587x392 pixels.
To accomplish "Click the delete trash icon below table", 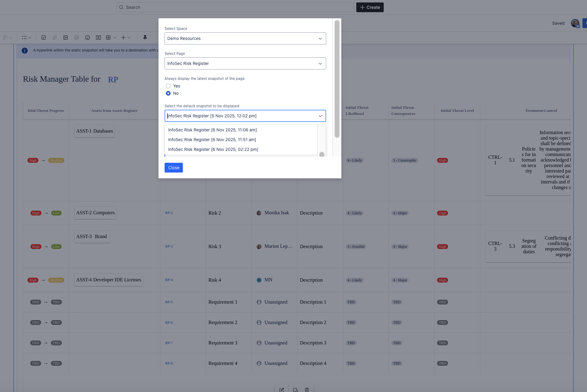I will pyautogui.click(x=307, y=390).
